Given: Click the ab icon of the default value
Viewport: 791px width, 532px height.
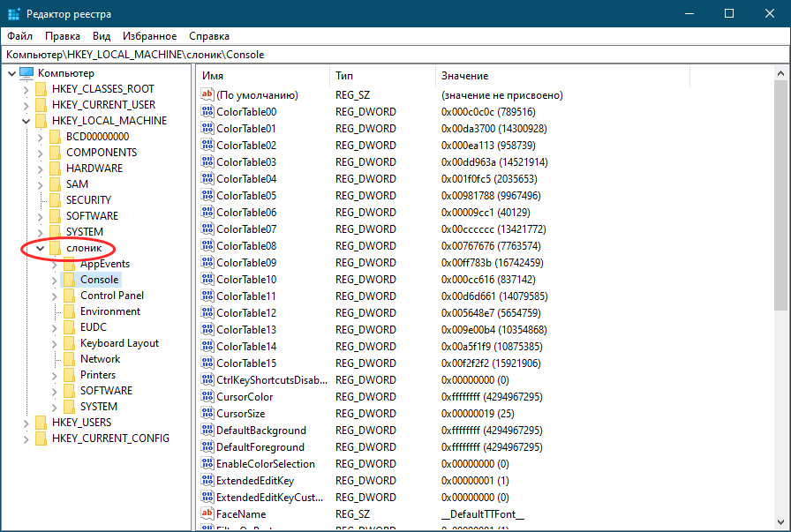Looking at the screenshot, I should (207, 95).
